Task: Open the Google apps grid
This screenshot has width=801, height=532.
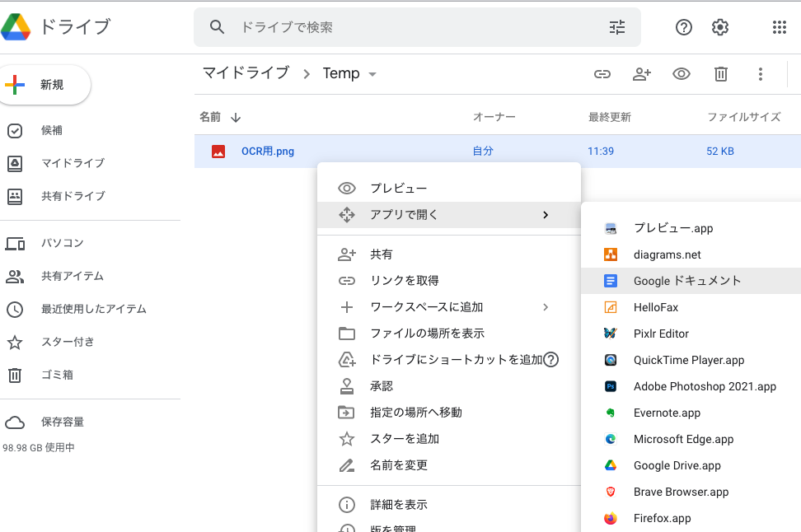Action: (780, 27)
